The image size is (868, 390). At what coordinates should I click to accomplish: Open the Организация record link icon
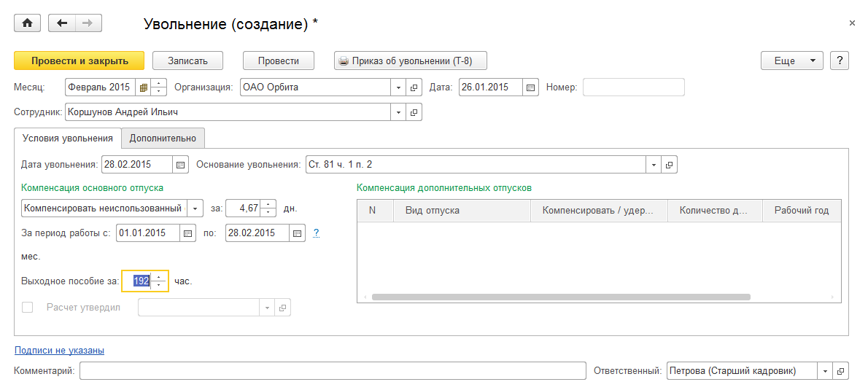pos(414,87)
